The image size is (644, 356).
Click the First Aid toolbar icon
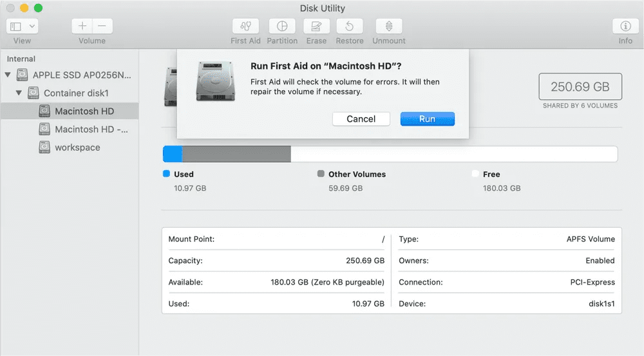click(x=245, y=26)
